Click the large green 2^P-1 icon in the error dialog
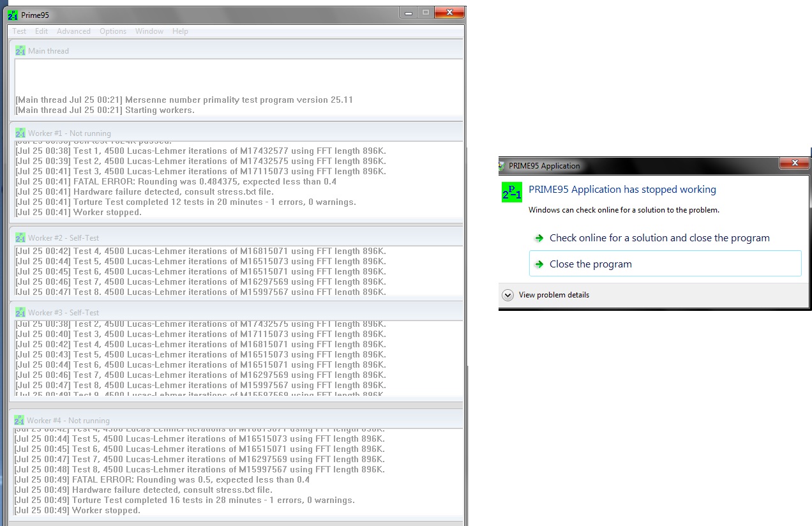 (512, 192)
